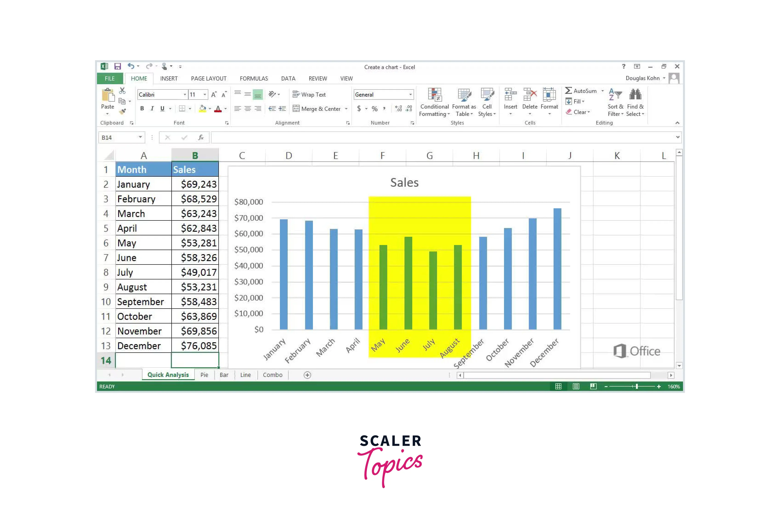Open the Find & Select binoculars icon
The height and width of the screenshot is (532, 780).
click(x=635, y=95)
